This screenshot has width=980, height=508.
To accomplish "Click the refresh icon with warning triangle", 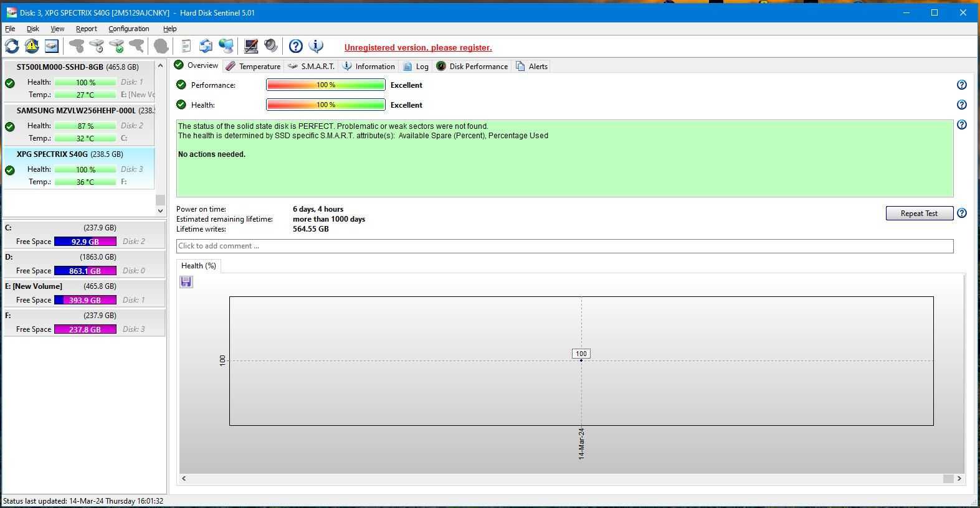I will pyautogui.click(x=32, y=46).
